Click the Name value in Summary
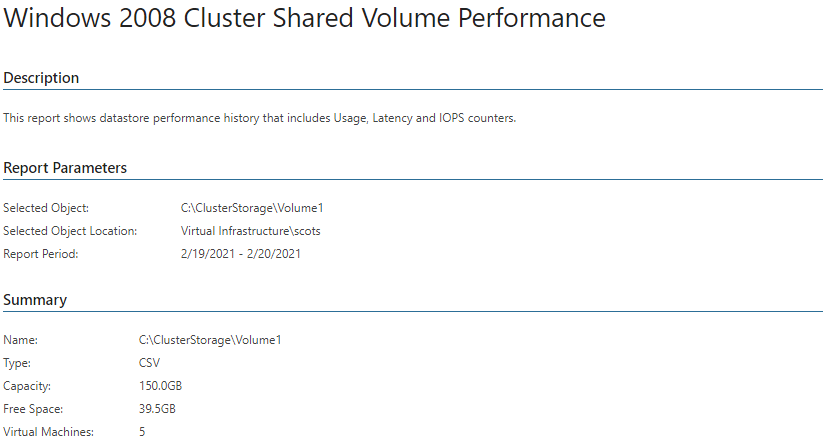 [x=210, y=340]
